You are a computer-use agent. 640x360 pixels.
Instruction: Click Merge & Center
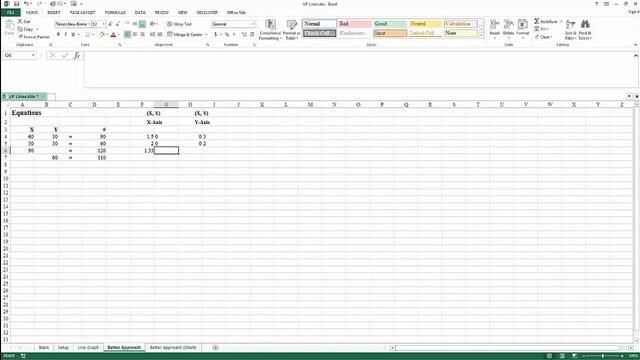[x=185, y=35]
